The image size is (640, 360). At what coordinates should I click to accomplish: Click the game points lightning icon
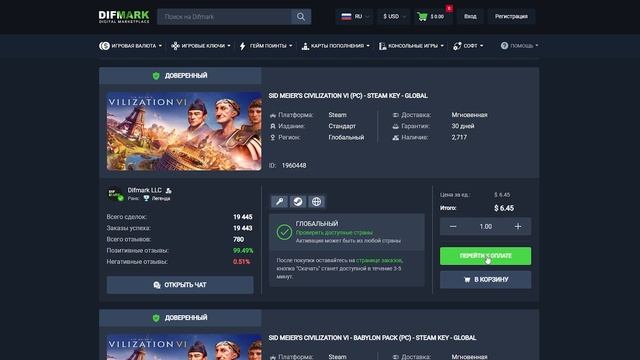tap(242, 46)
